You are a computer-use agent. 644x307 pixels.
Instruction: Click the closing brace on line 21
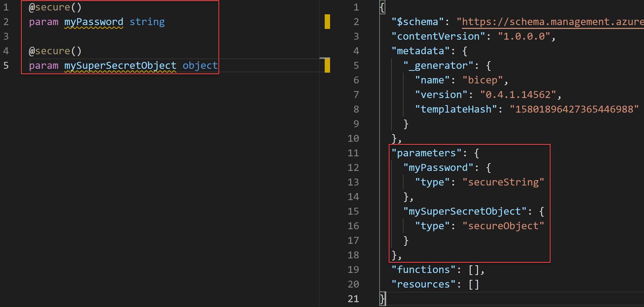click(382, 299)
